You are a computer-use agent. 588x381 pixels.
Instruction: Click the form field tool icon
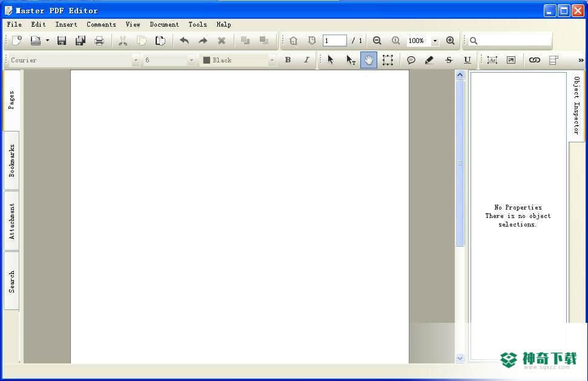pyautogui.click(x=553, y=60)
